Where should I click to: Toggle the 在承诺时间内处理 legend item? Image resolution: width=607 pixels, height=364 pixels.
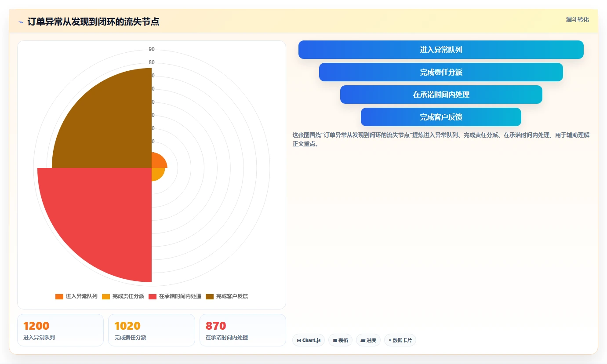click(x=175, y=296)
